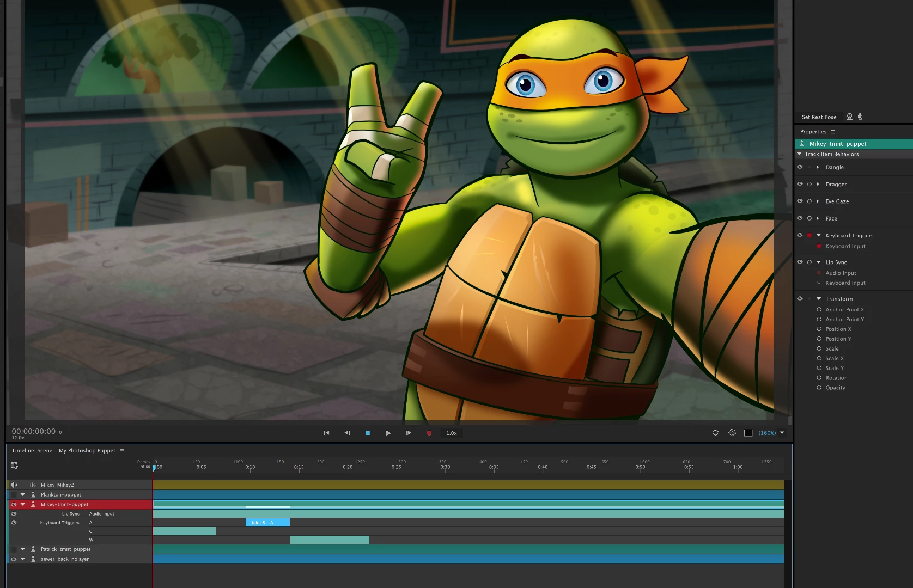Hide the Keyboard Triggers take row
The width and height of the screenshot is (913, 588).
click(x=14, y=523)
